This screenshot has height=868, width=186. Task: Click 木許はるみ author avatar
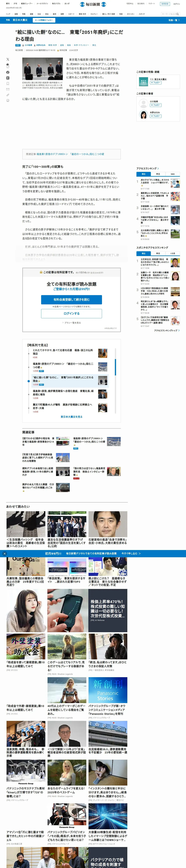click(x=143, y=115)
